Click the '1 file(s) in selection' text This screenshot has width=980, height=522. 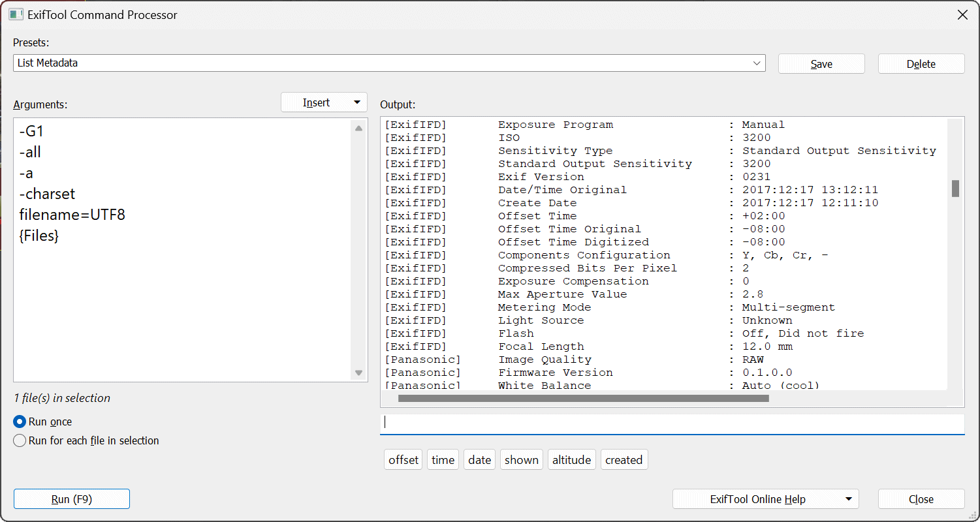point(62,398)
